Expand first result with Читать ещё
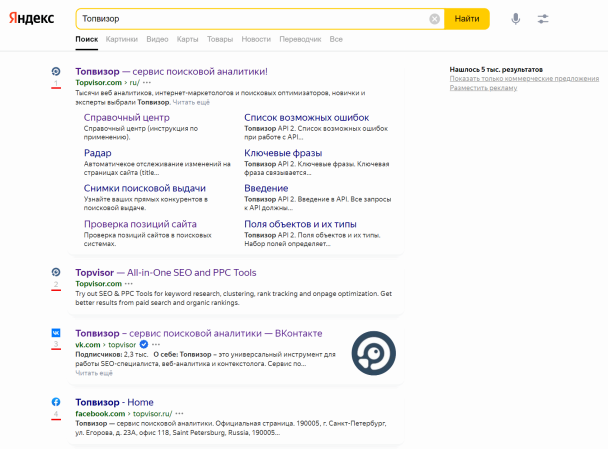608x449 pixels. pyautogui.click(x=191, y=102)
